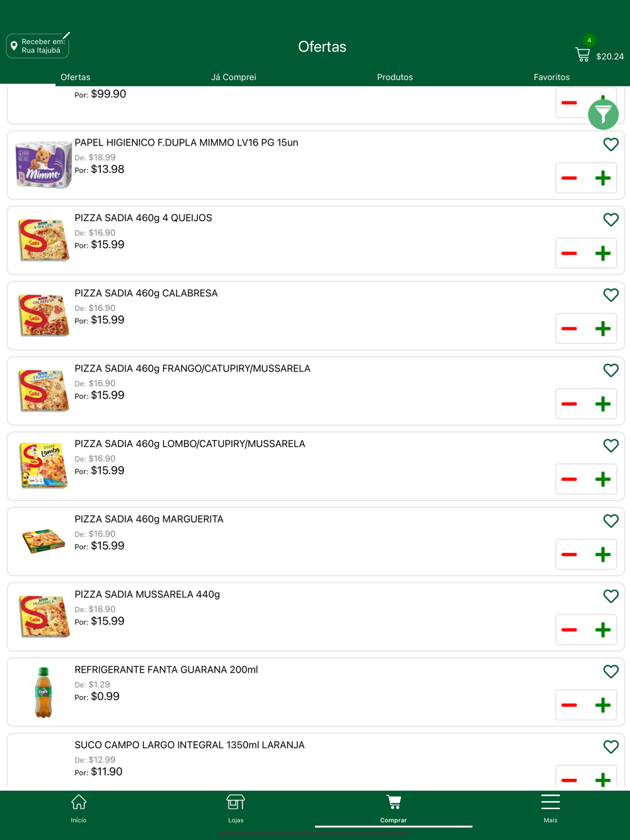Go to Início home icon
The image size is (630, 840).
tap(79, 809)
